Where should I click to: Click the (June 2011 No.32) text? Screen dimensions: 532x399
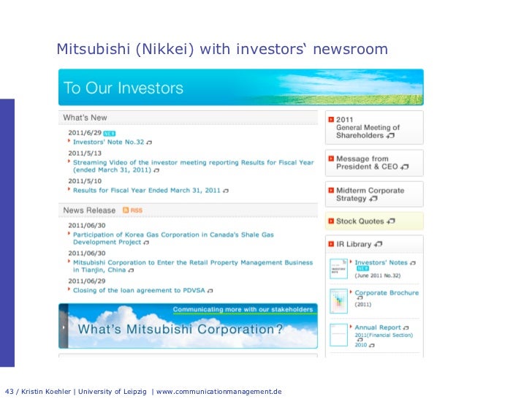378,275
